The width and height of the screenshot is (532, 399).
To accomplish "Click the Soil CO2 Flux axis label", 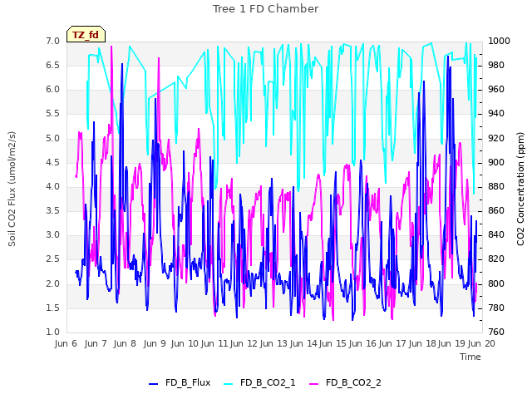I will (12, 189).
